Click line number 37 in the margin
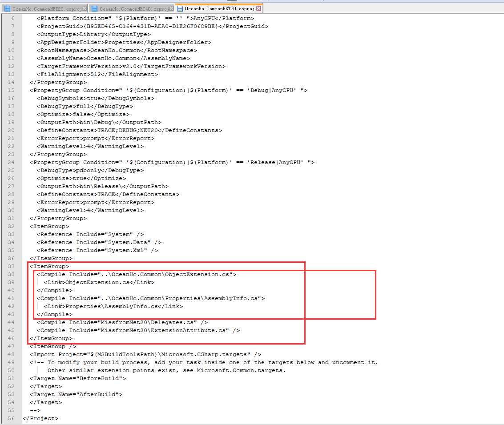Viewport: 504px width, 425px height. (x=11, y=266)
